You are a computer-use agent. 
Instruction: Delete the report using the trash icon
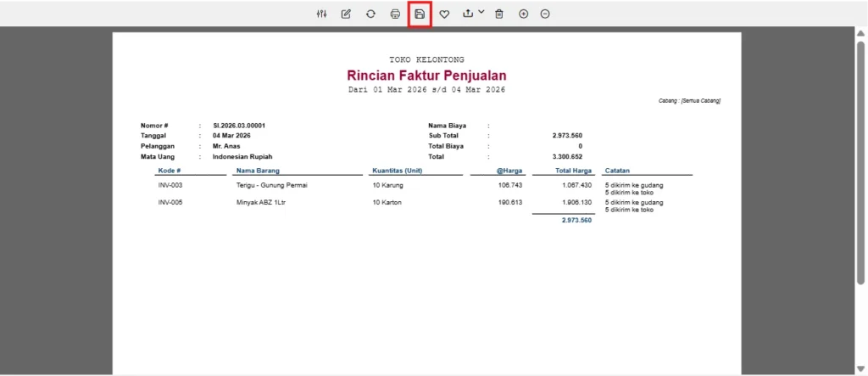tap(498, 14)
